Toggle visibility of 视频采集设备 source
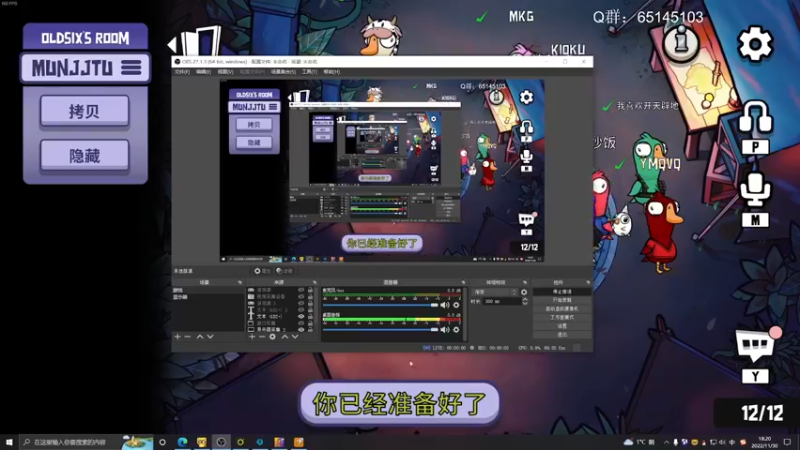The image size is (800, 450). (301, 296)
